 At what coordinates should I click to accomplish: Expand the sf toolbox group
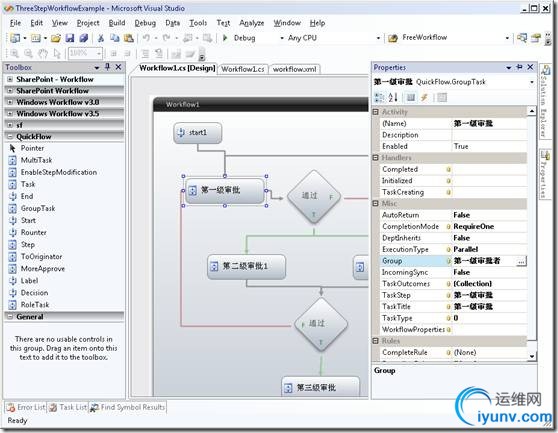click(10, 125)
